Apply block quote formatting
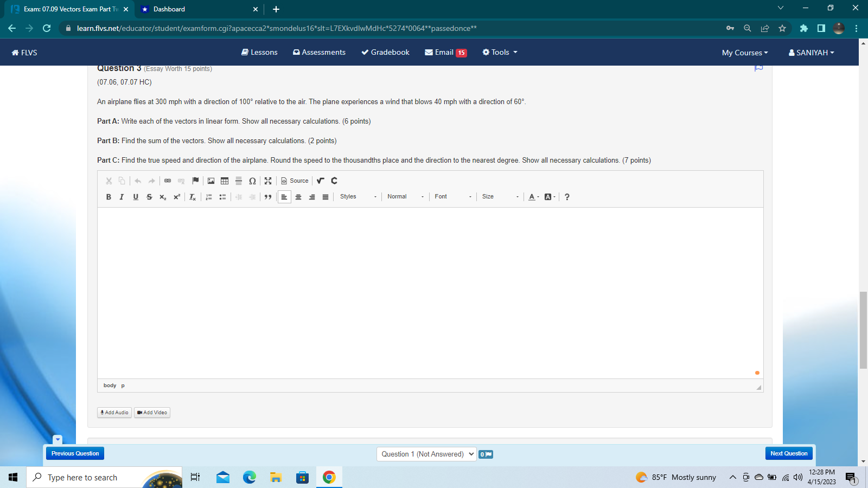This screenshot has width=868, height=488. tap(268, 197)
